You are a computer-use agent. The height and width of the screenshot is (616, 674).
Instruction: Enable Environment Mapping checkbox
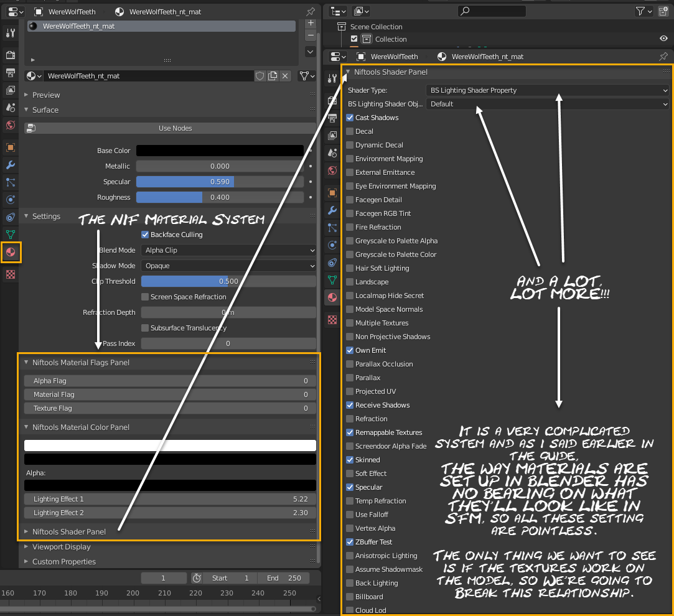pos(350,159)
